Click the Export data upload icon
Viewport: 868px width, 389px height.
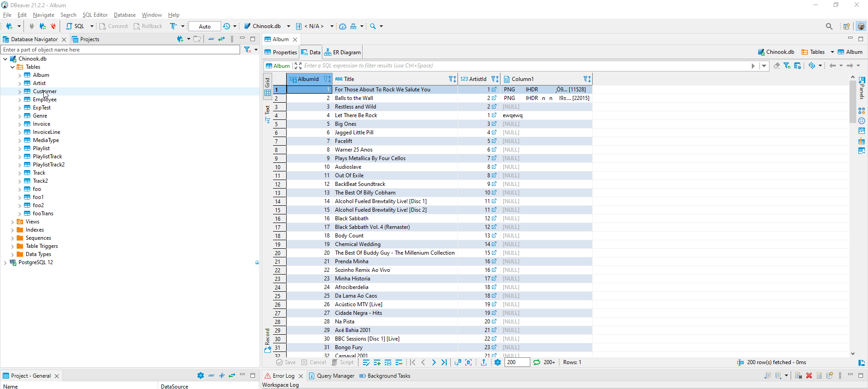click(x=484, y=362)
